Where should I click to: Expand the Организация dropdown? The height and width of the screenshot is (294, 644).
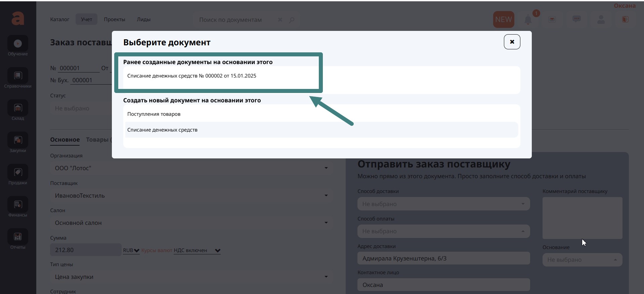click(191, 168)
